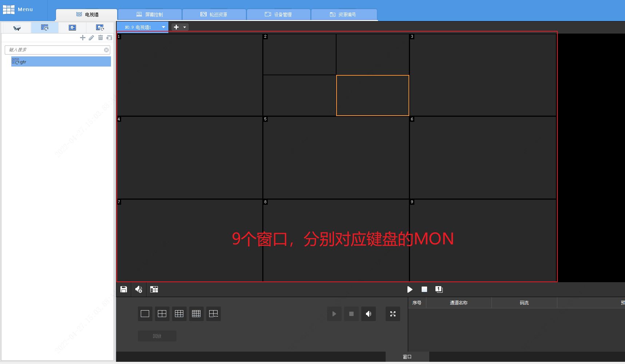This screenshot has height=364, width=625.
Task: Start wall playback with play icon
Action: click(x=410, y=289)
